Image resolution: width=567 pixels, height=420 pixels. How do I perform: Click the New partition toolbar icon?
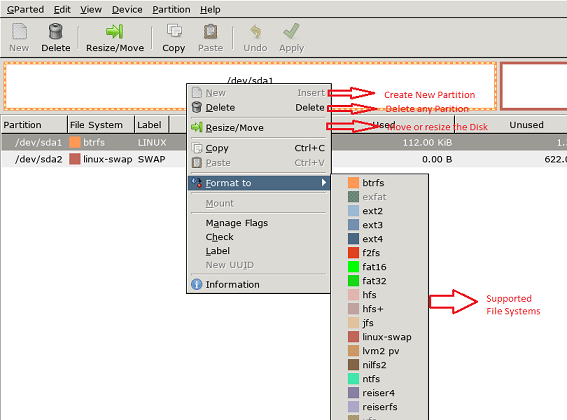tap(19, 31)
